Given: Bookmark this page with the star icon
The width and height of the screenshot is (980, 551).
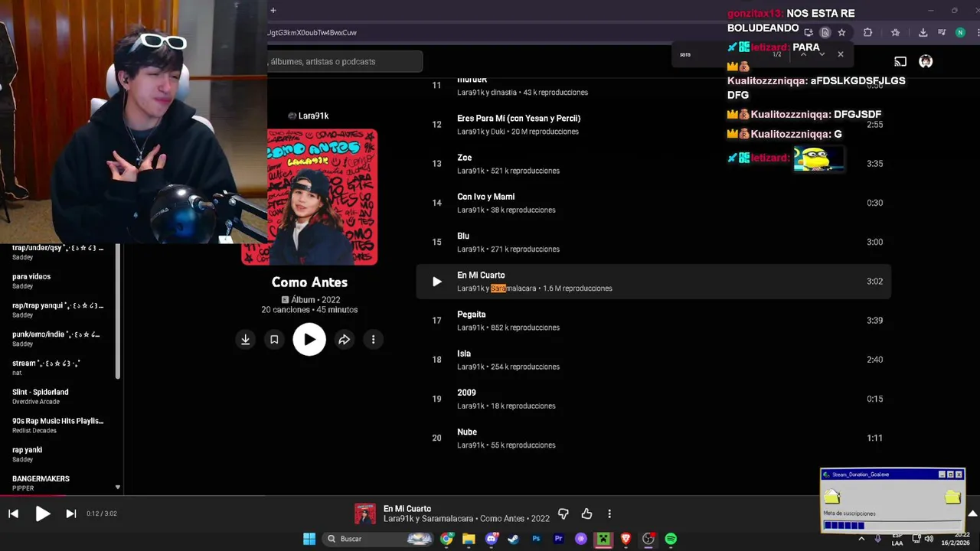Looking at the screenshot, I should tap(841, 33).
